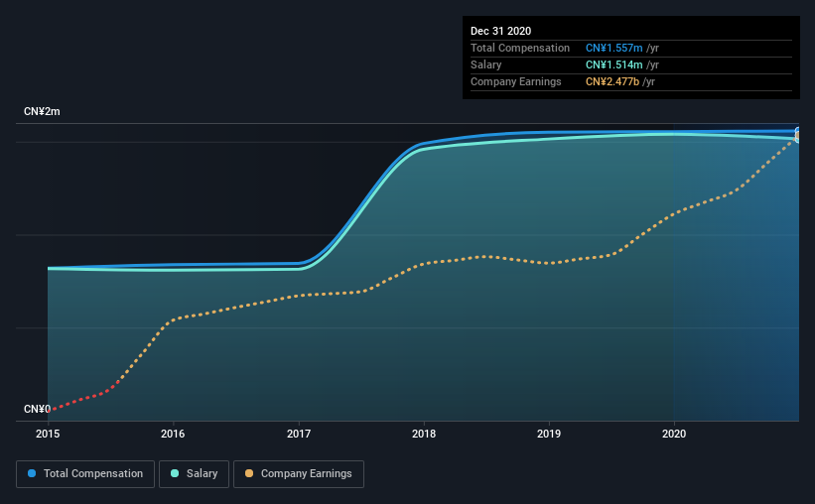Screen dimensions: 815x504
Task: Click the 2020 x-axis label
Action: click(674, 434)
